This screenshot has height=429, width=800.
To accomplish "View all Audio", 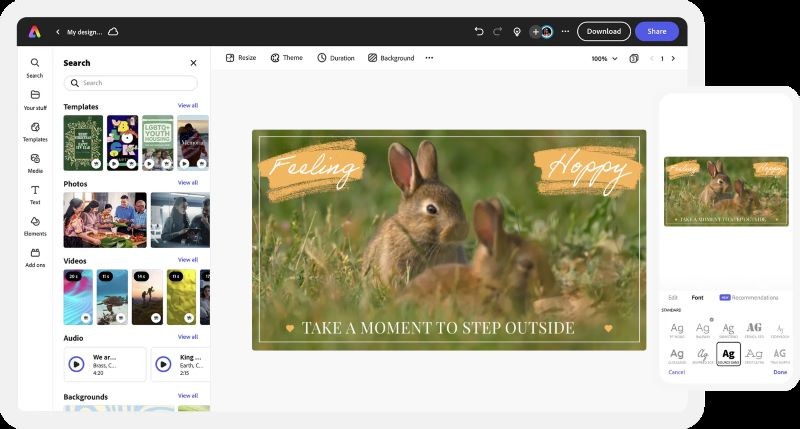I will pyautogui.click(x=188, y=337).
